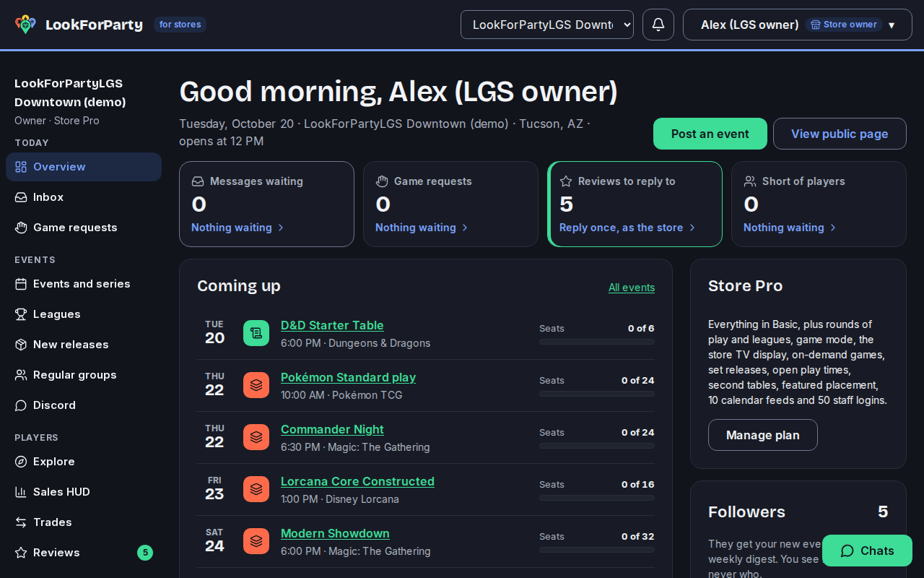Click the Commander Night card stack icon
This screenshot has width=924, height=578.
click(256, 437)
